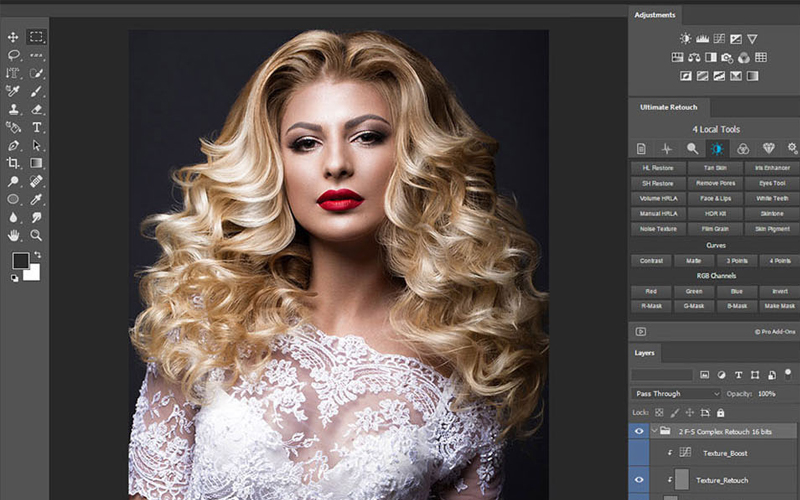Toggle lock transparent pixels
The height and width of the screenshot is (500, 800).
(659, 413)
